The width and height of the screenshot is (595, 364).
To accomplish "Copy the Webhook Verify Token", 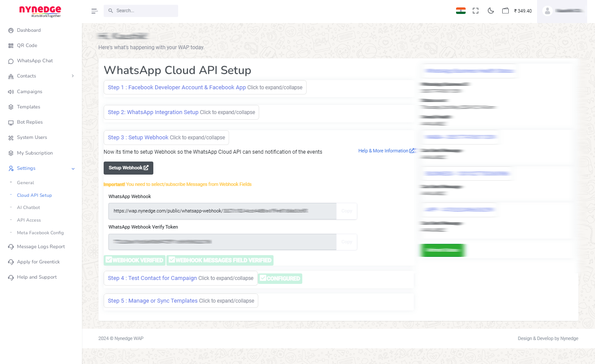I will click(x=347, y=242).
